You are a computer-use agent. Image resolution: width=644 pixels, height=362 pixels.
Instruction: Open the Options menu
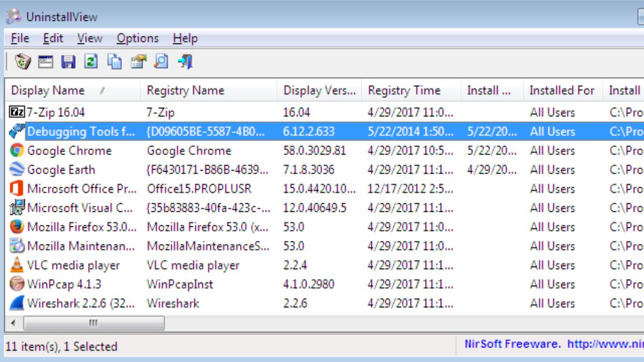tap(137, 39)
